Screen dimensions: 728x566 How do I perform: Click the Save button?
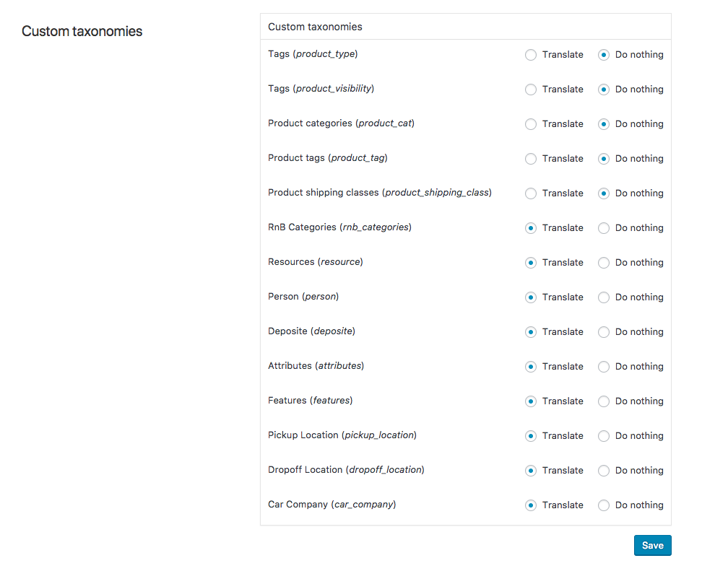pyautogui.click(x=652, y=546)
